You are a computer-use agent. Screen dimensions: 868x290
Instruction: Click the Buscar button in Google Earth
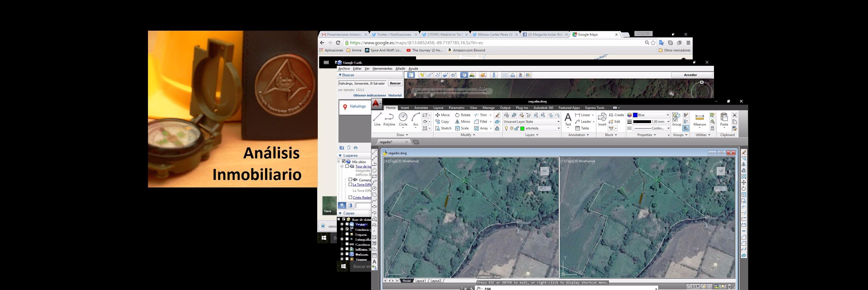[x=395, y=83]
